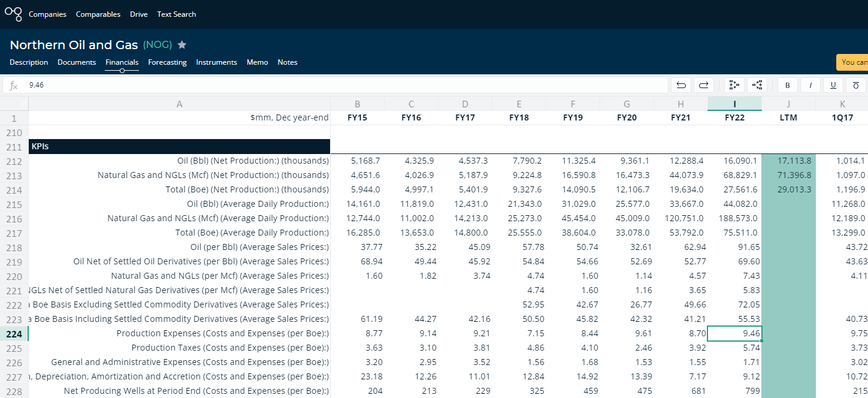The image size is (868, 398).
Task: Click the fx formula icon
Action: [x=14, y=85]
